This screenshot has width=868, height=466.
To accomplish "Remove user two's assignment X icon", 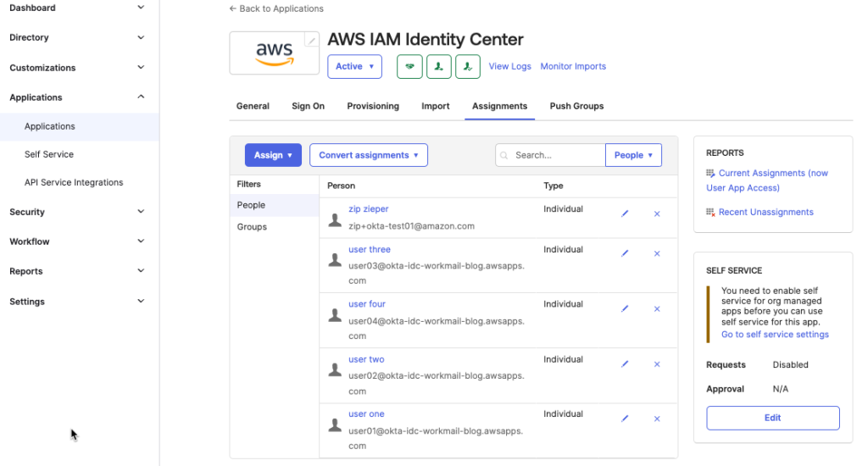I will pyautogui.click(x=657, y=364).
